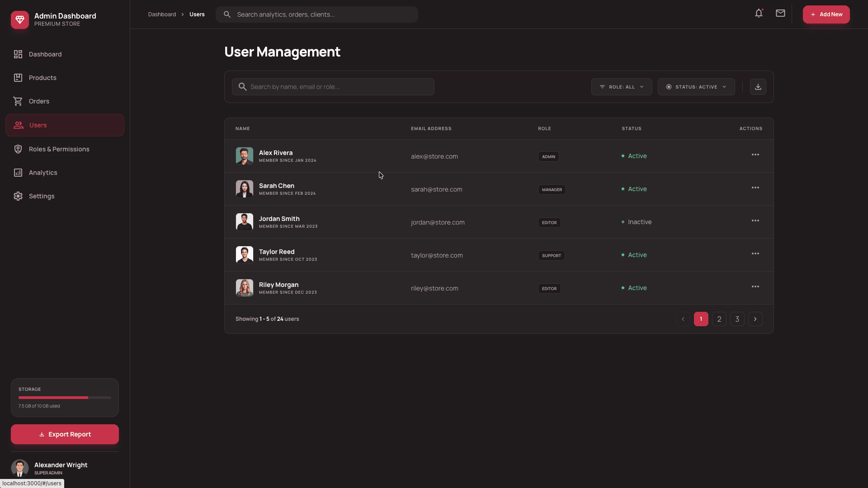Image resolution: width=868 pixels, height=488 pixels.
Task: Open the Analytics panel
Action: [42, 172]
